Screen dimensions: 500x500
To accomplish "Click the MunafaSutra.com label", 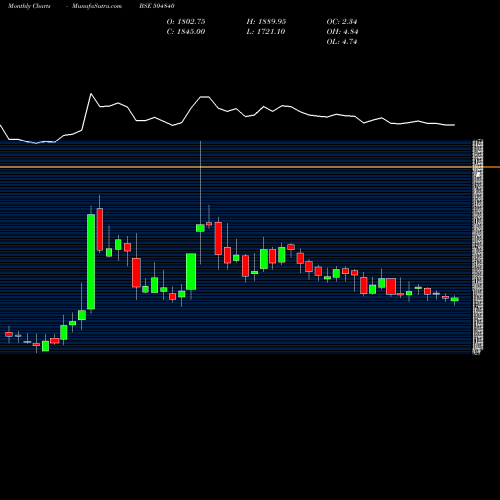I will tap(97, 6).
